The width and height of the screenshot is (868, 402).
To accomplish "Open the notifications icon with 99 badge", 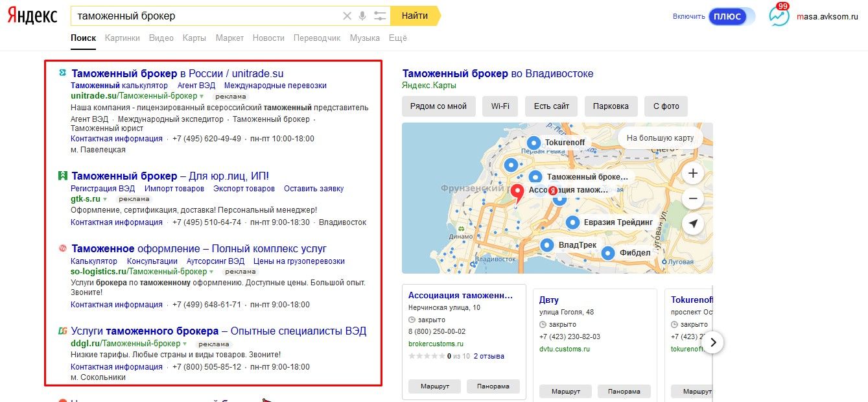I will pos(779,15).
